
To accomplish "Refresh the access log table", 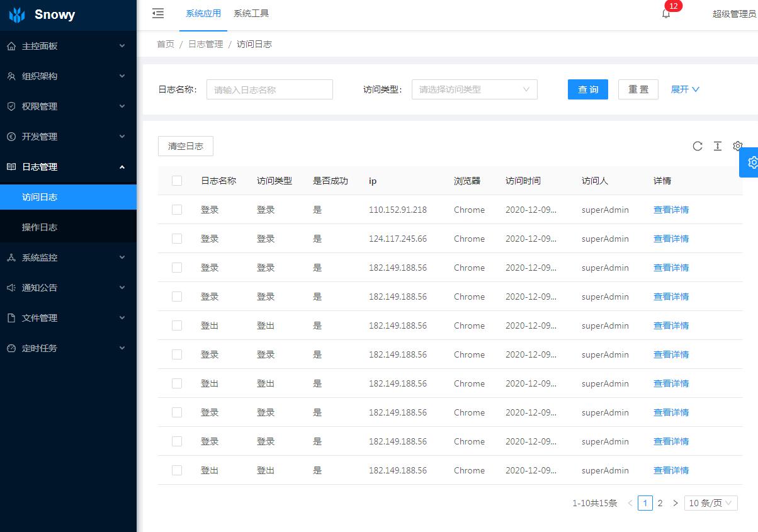I will [x=697, y=146].
